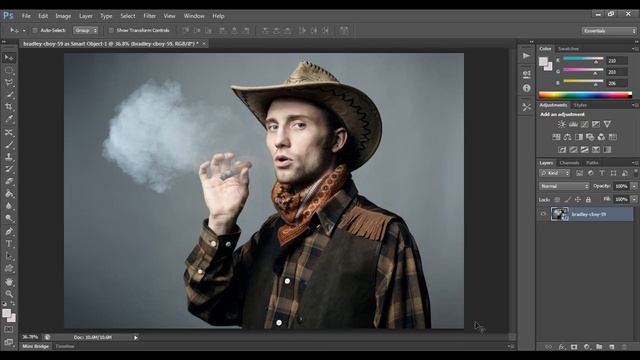Open the Image menu

63,16
